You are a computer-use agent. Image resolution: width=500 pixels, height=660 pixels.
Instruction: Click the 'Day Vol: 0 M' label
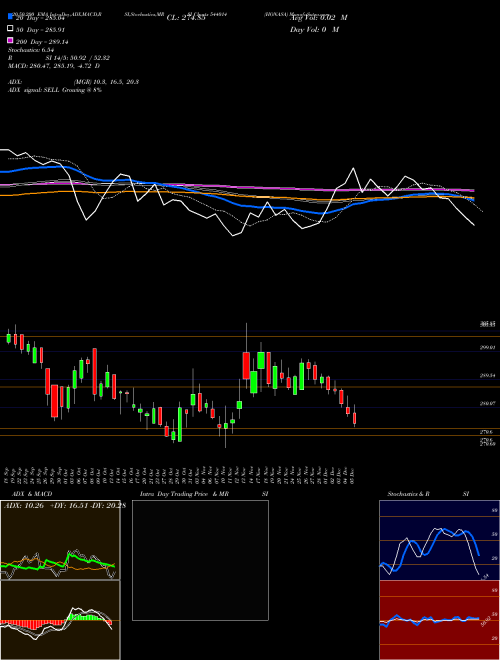(x=314, y=29)
